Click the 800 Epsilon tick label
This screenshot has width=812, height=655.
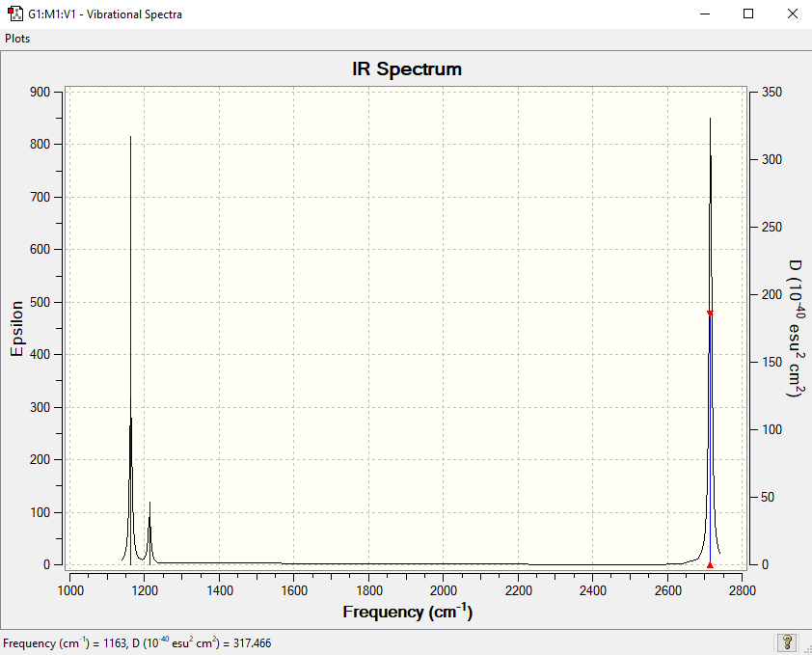41,144
